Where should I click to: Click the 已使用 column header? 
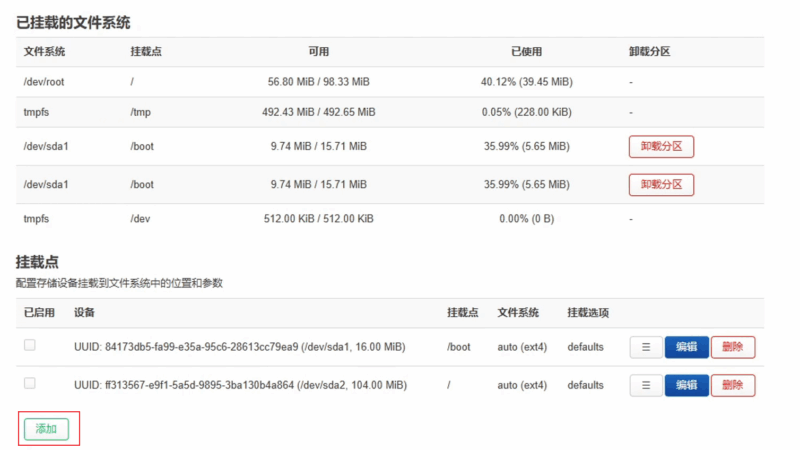tap(526, 52)
